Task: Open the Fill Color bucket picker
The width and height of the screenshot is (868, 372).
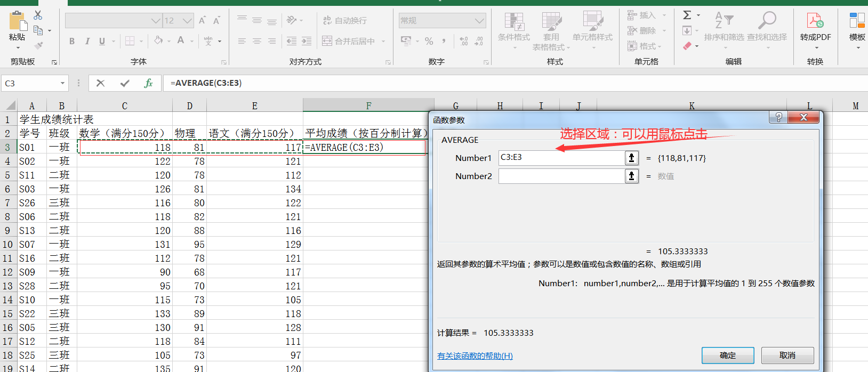Action: tap(158, 41)
